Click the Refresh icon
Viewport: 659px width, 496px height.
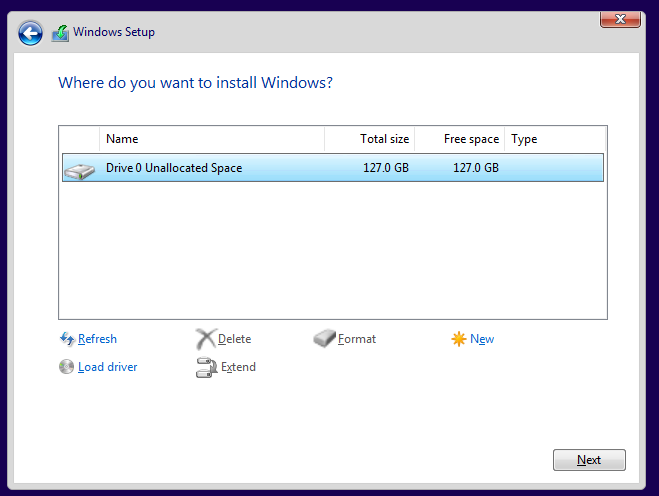click(x=67, y=339)
